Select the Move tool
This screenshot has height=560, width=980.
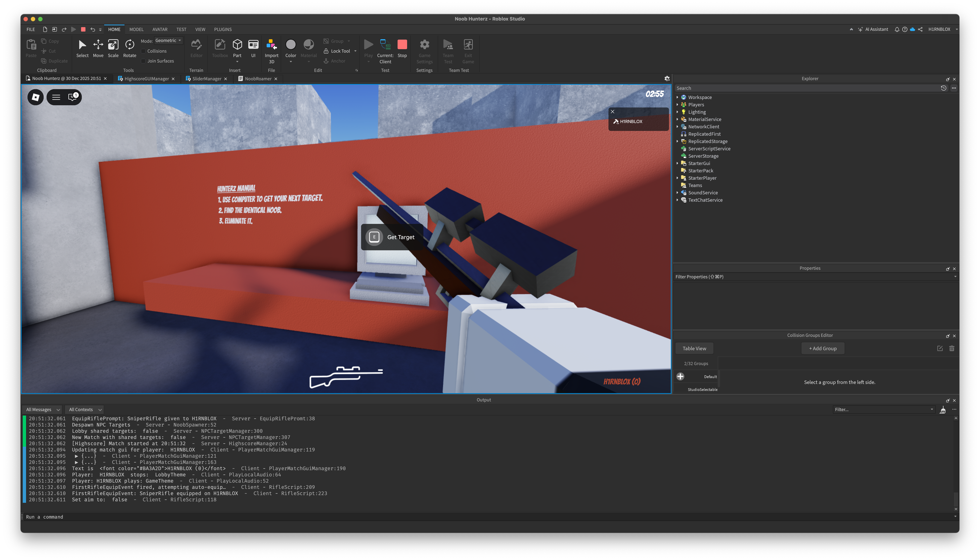pyautogui.click(x=98, y=48)
